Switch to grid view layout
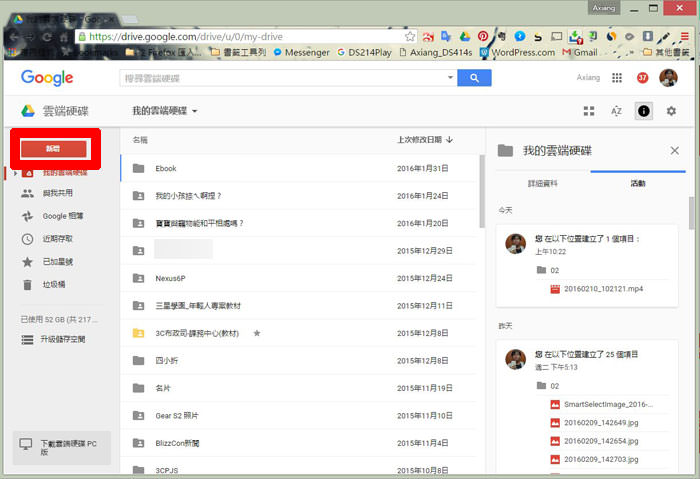 (x=589, y=111)
